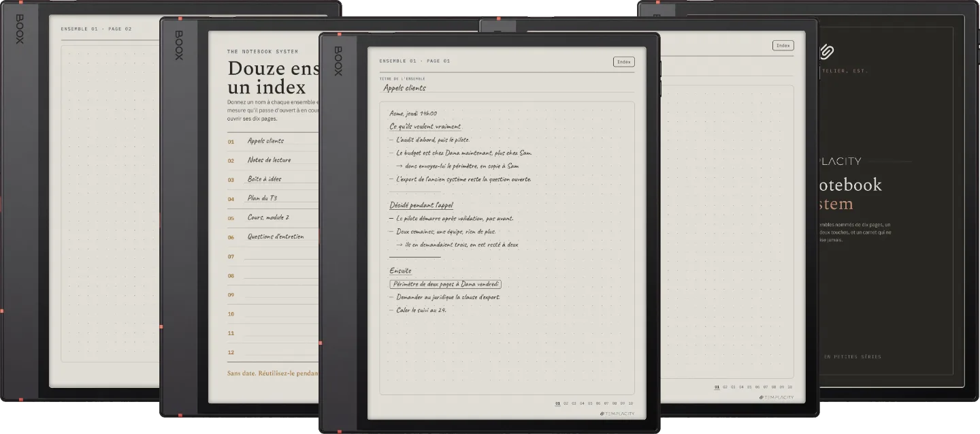This screenshot has height=434, width=980.
Task: Click the 'Décidé pendant l'appel' heading
Action: point(421,205)
